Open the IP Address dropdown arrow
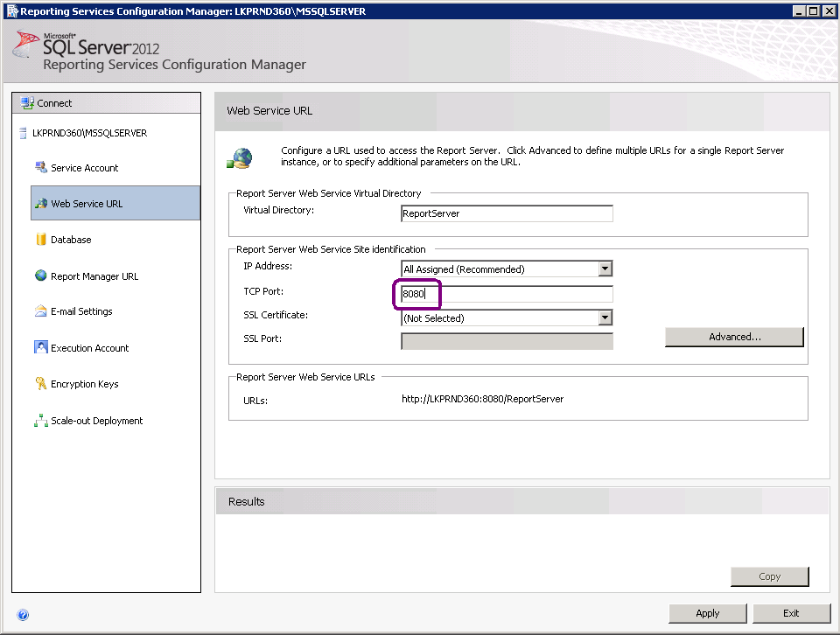The height and width of the screenshot is (635, 840). [605, 269]
